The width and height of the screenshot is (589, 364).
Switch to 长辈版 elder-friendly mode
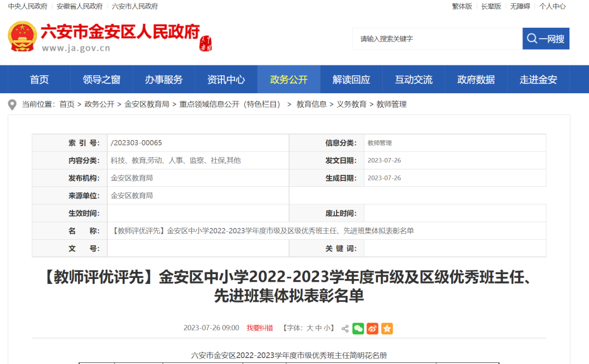(490, 6)
